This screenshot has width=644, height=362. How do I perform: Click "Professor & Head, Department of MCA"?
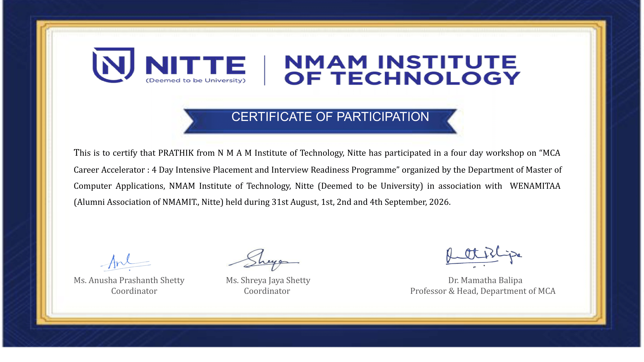[x=483, y=291]
